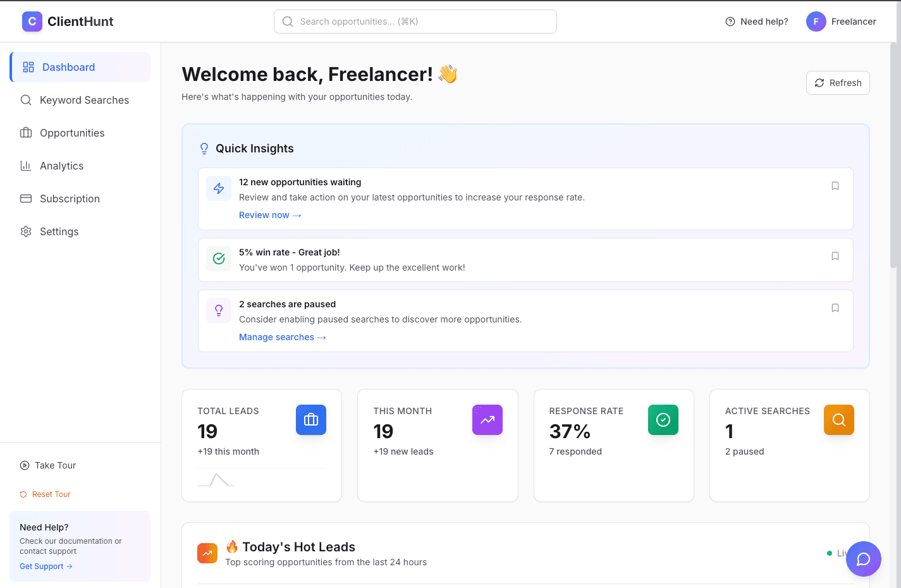The height and width of the screenshot is (588, 901).
Task: Select the Opportunities briefcase icon in sidebar
Action: [x=26, y=133]
